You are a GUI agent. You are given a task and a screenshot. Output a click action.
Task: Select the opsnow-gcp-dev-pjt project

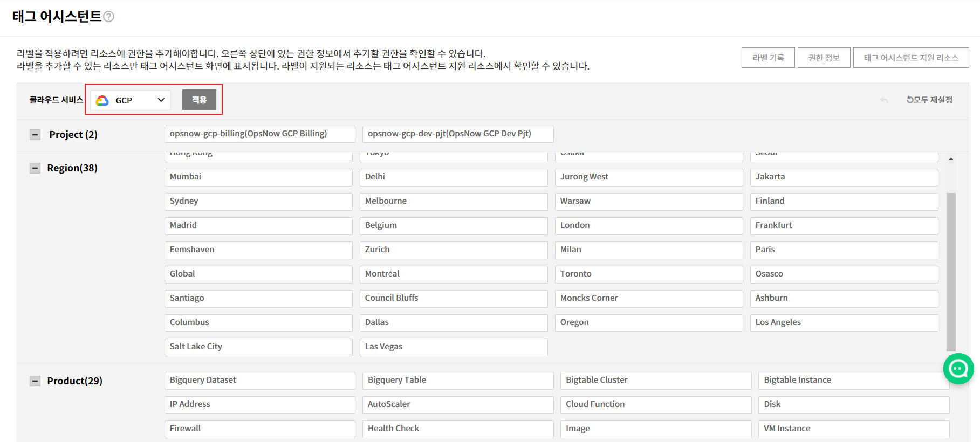coord(457,134)
